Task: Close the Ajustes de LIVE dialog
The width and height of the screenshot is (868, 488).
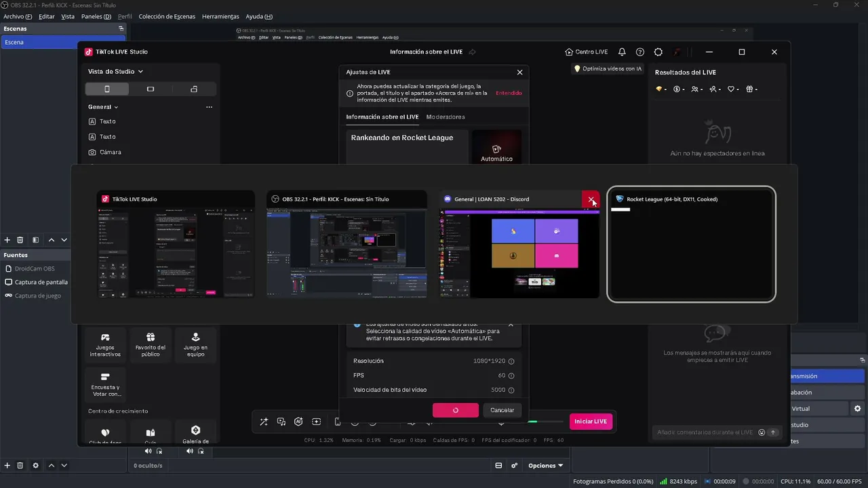Action: click(519, 72)
